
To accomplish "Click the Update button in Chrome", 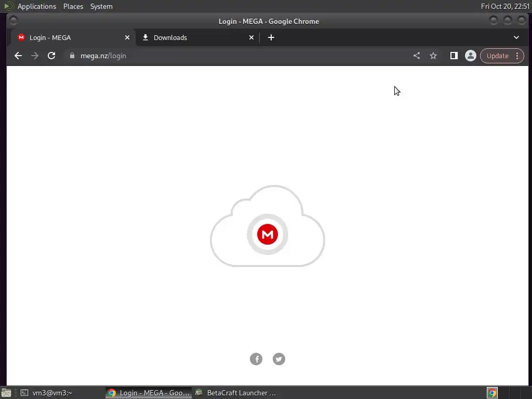I will (x=497, y=56).
